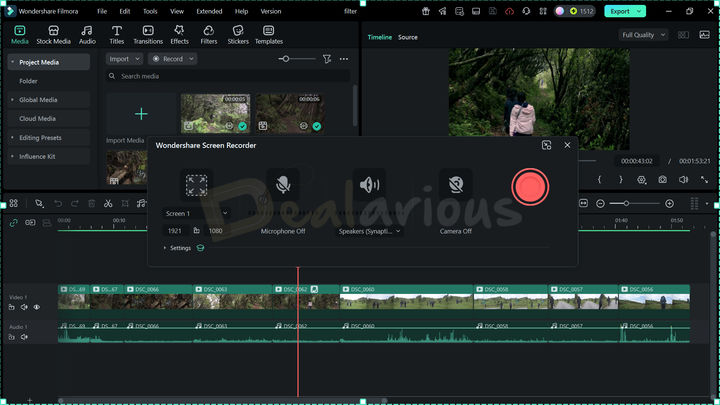Open the Stock Media tab
The image size is (720, 405).
tap(53, 35)
